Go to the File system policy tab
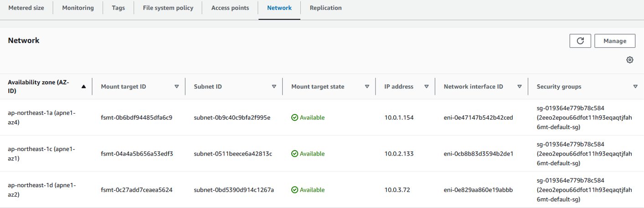Screen dimensions: 644x208 (168, 8)
